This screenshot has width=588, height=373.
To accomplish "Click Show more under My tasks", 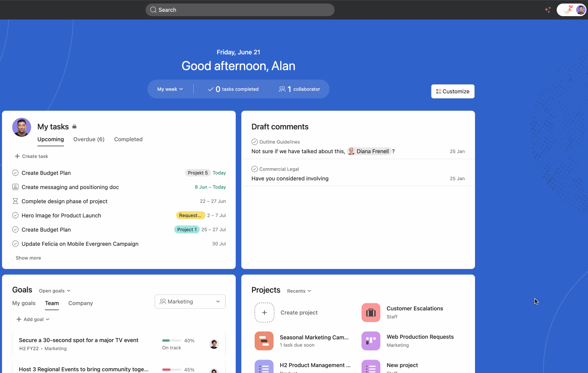I will coord(28,258).
